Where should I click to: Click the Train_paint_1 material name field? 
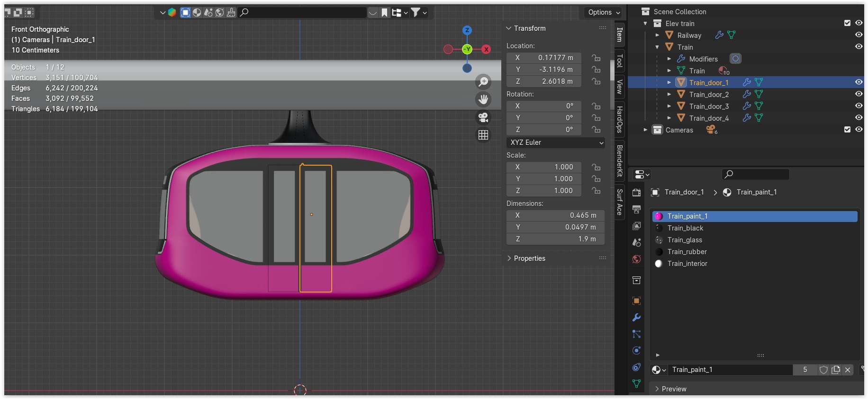(731, 370)
